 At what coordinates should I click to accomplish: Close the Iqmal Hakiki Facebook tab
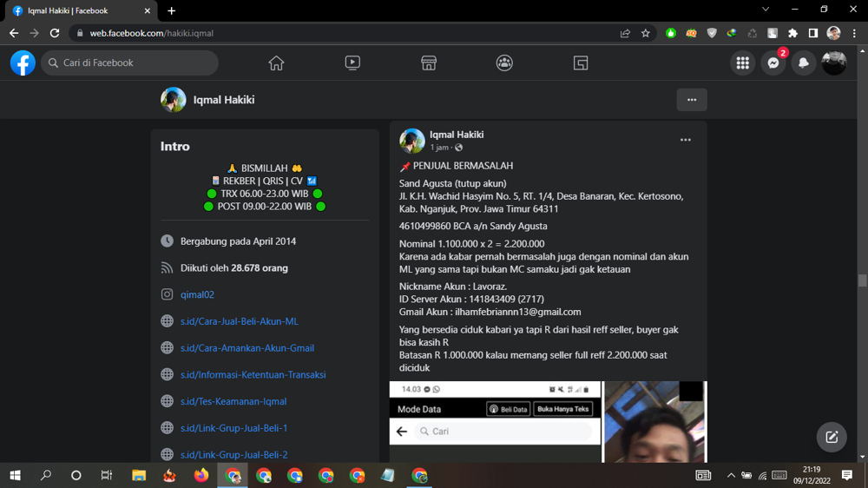point(148,10)
